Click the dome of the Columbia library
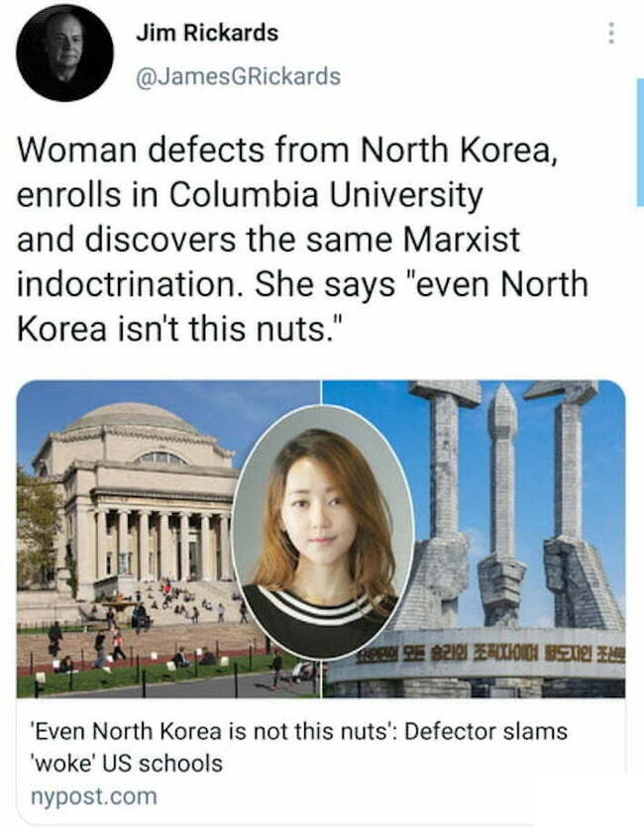Screen dimensions: 644x828 (x=132, y=418)
